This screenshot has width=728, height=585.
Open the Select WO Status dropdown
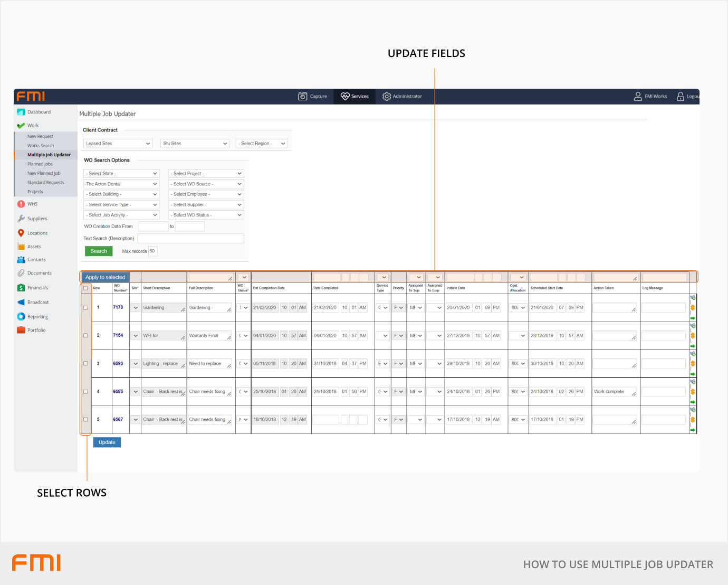click(206, 215)
